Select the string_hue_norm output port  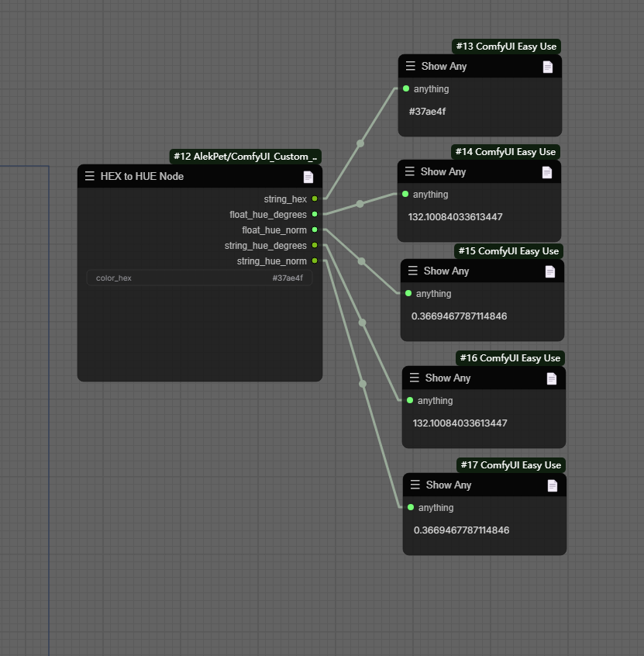pyautogui.click(x=315, y=261)
